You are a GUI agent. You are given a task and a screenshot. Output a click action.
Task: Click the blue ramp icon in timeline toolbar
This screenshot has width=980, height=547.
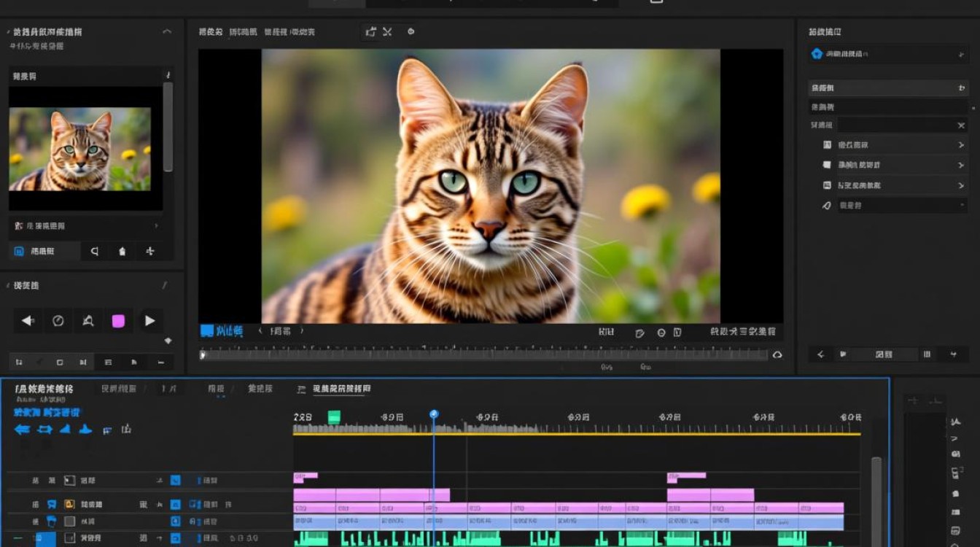click(65, 430)
